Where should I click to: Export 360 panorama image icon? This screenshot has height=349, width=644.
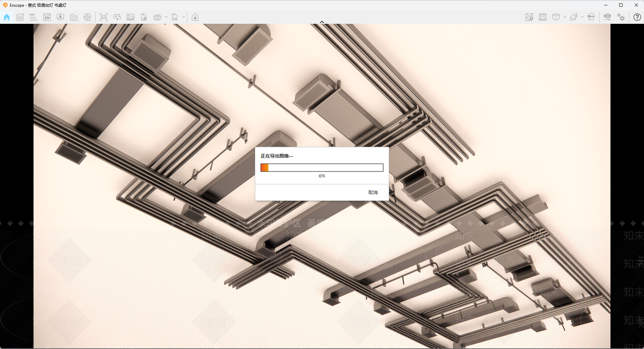pyautogui.click(x=157, y=17)
